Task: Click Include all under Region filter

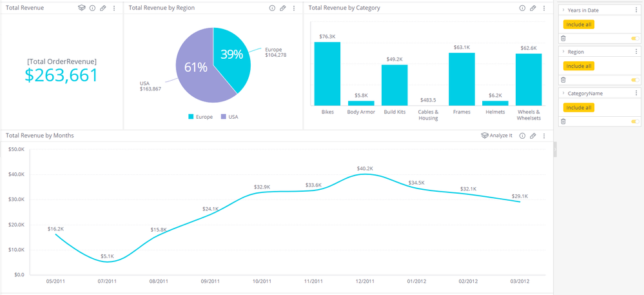Action: click(578, 66)
